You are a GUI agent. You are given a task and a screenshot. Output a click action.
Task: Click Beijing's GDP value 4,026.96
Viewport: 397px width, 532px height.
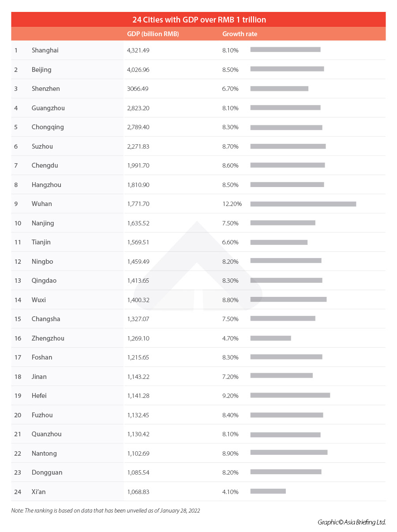pos(138,70)
